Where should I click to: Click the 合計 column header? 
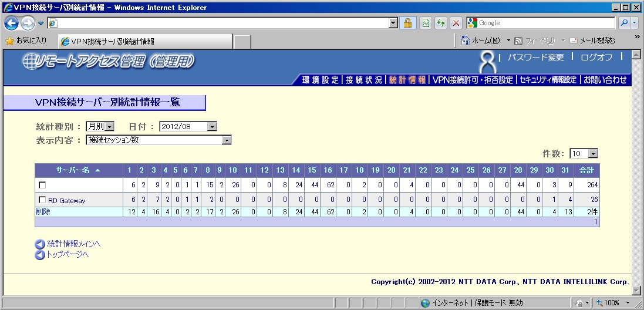pos(586,170)
